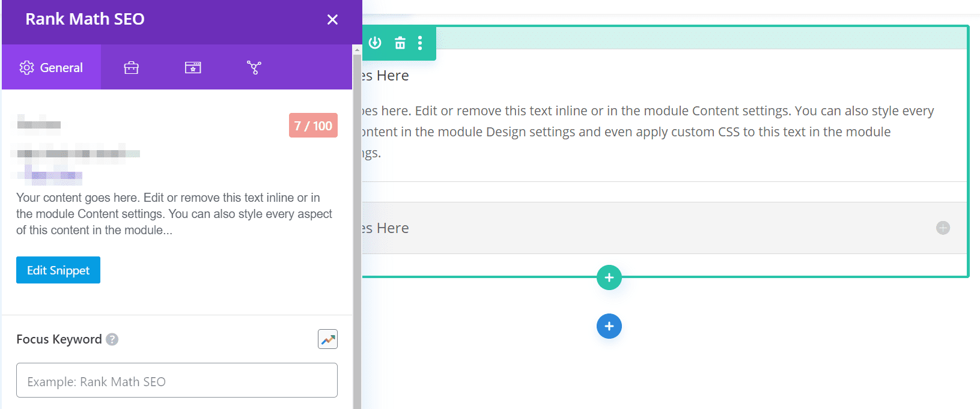The height and width of the screenshot is (409, 980).
Task: Click the snippet description preview text
Action: (x=174, y=214)
